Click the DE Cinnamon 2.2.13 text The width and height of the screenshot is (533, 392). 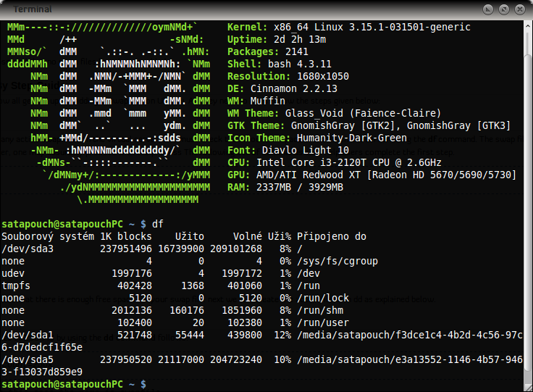282,88
